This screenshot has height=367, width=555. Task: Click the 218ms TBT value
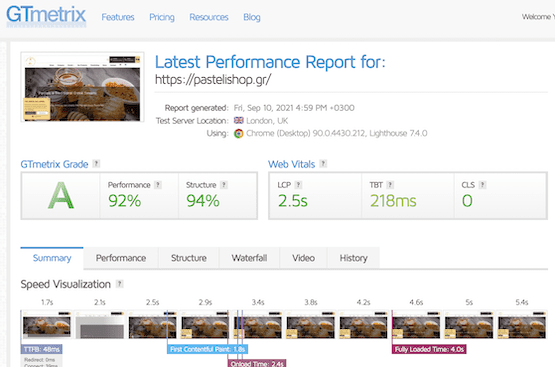point(393,201)
